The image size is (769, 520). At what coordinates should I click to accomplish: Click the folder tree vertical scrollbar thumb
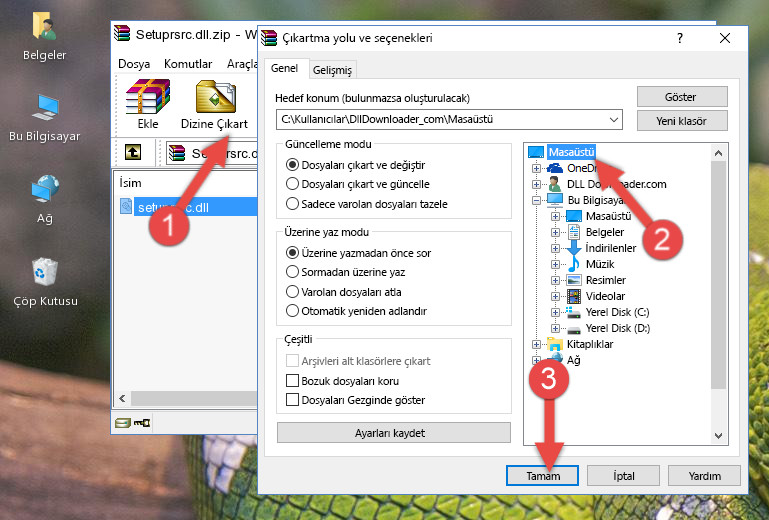click(718, 275)
